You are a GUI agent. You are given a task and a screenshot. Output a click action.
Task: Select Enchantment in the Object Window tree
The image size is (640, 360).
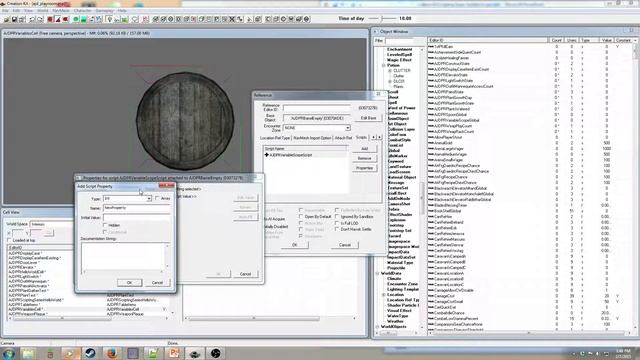pyautogui.click(x=400, y=49)
